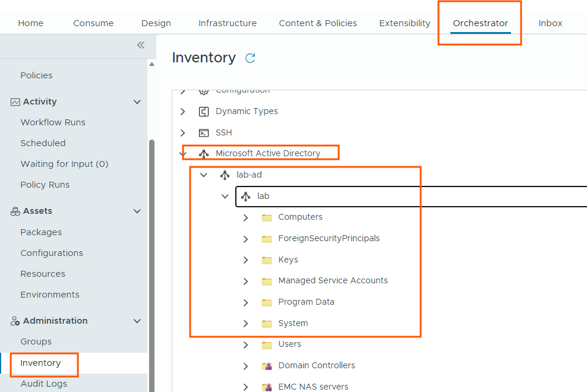Collapse the lab-ad tree node
The image size is (587, 392).
point(204,175)
